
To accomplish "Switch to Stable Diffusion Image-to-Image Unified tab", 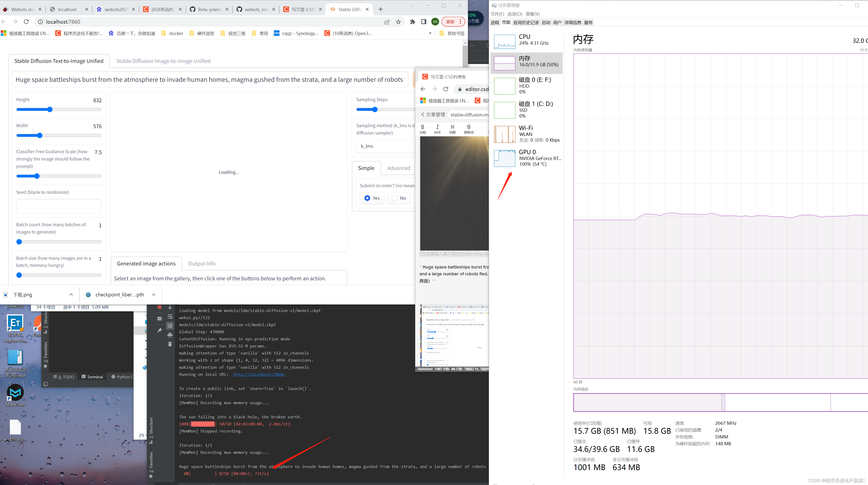I will click(163, 61).
